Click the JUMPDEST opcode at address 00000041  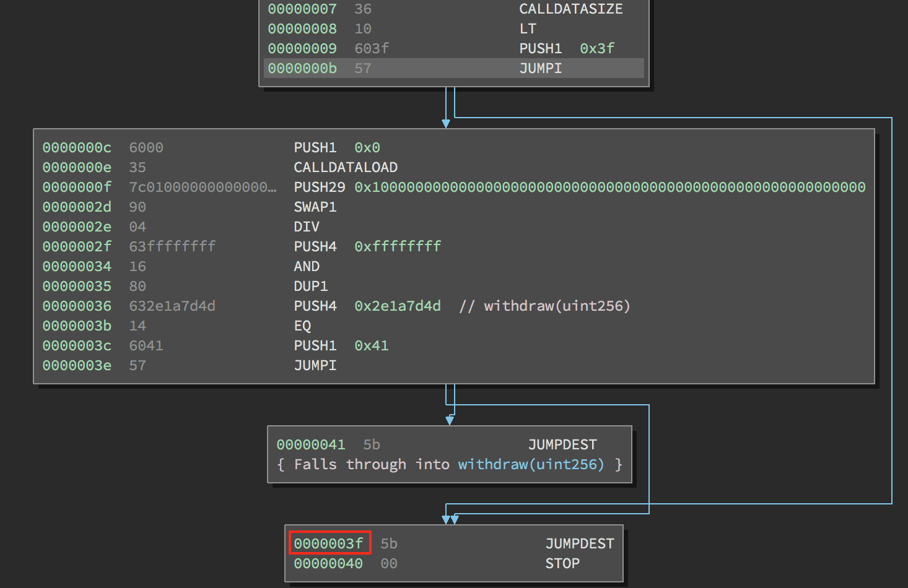pos(562,444)
